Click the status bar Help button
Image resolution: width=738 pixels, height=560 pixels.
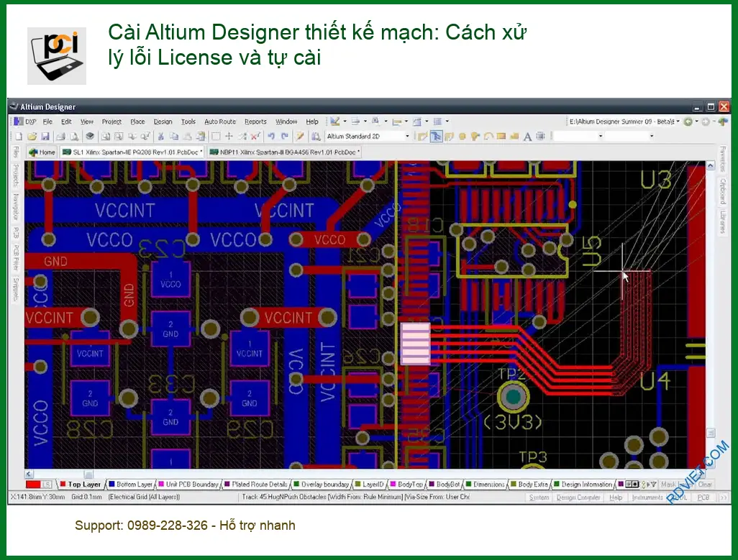point(616,497)
